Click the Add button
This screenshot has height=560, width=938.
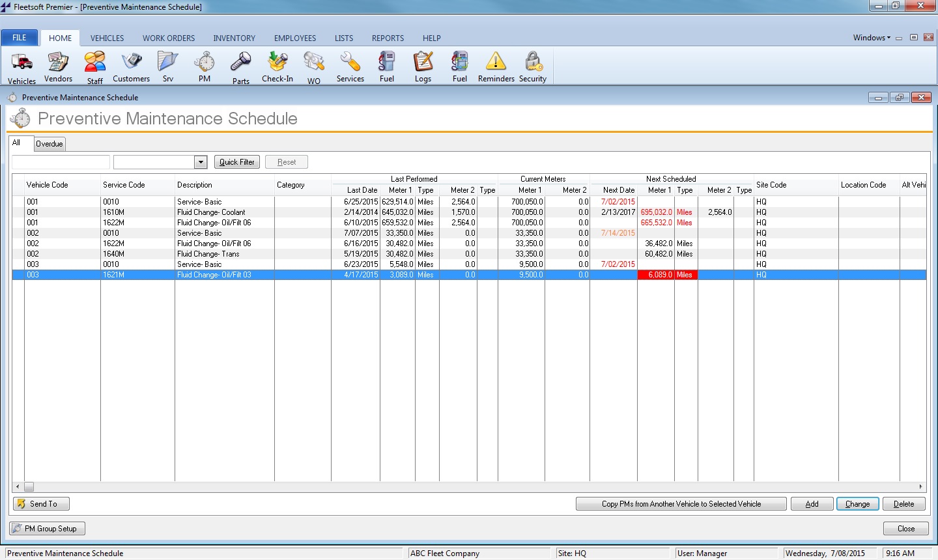(x=812, y=504)
